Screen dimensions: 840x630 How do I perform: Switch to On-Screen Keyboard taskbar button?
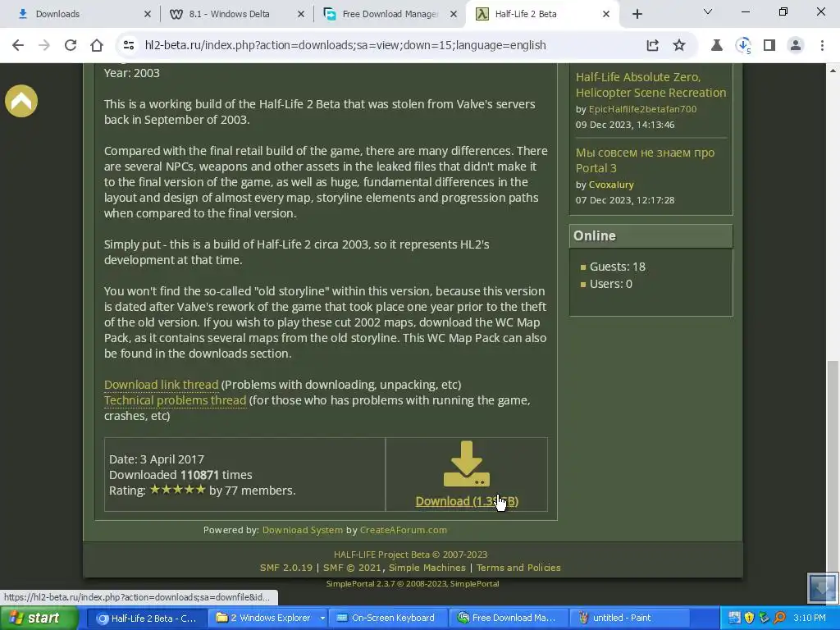pyautogui.click(x=387, y=619)
